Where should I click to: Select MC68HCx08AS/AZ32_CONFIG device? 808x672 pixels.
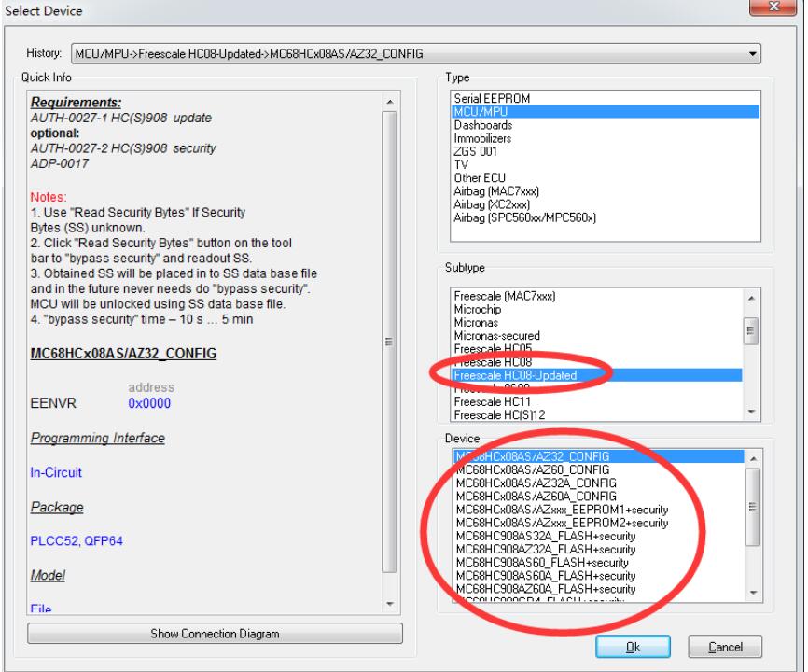coord(599,456)
